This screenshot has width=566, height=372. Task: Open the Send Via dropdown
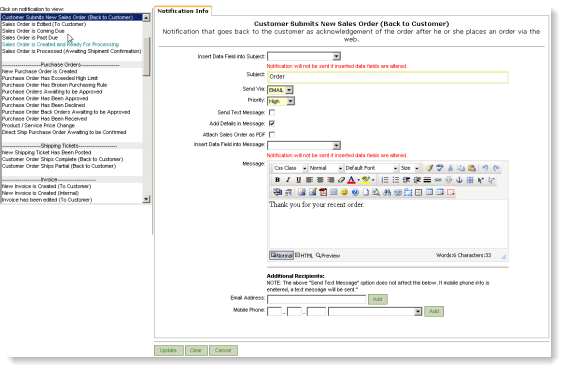[280, 90]
